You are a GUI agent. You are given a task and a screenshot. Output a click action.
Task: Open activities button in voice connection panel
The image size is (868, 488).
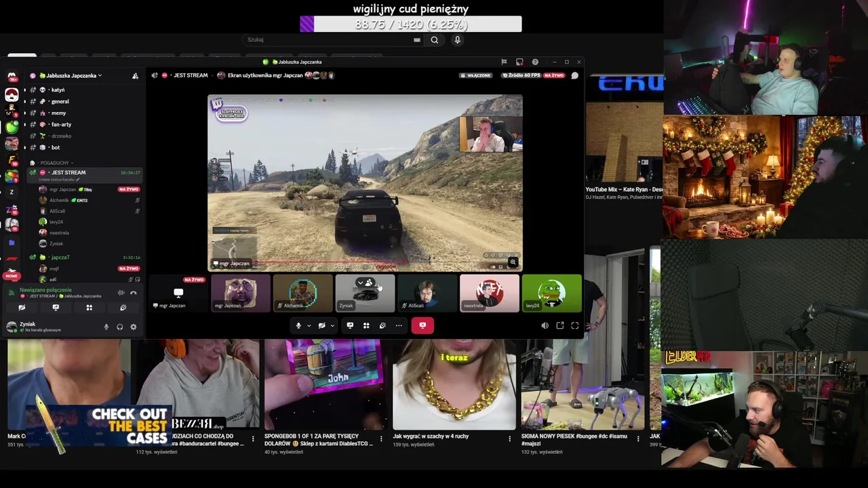89,308
